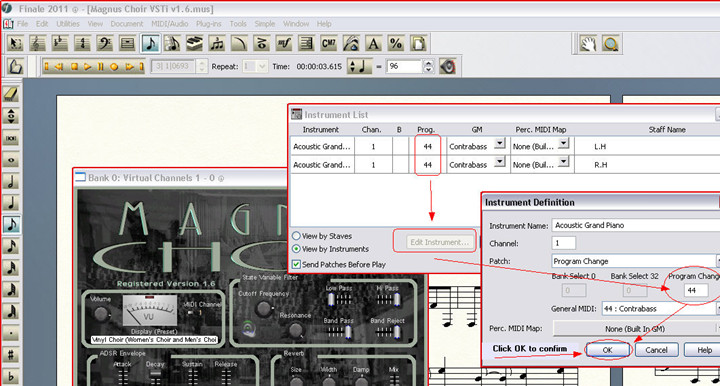Click the Program Change field showing 44
The width and height of the screenshot is (720, 386).
pos(696,290)
